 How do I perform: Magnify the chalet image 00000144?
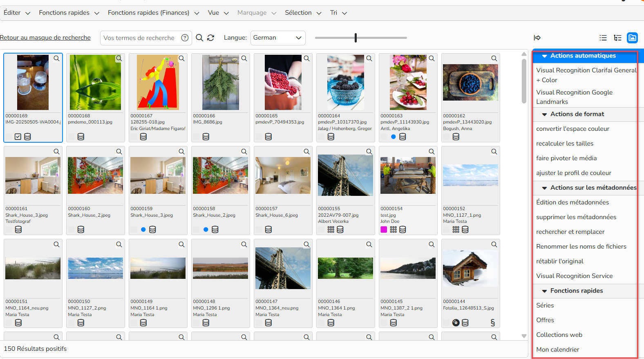[x=494, y=245]
